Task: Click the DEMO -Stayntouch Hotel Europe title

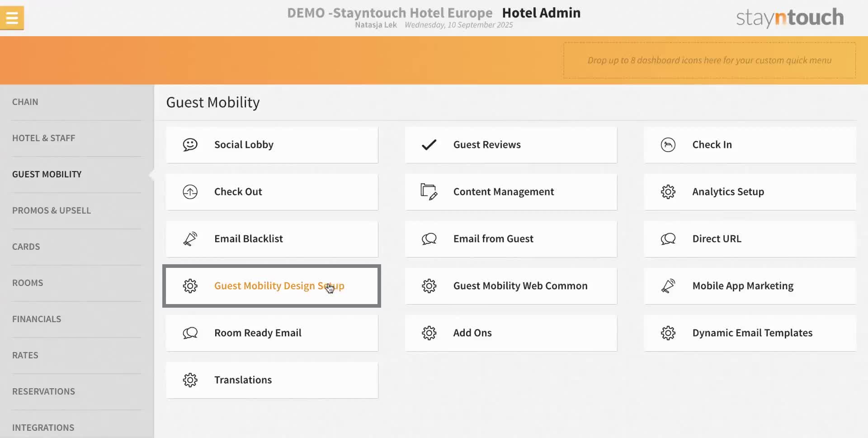Action: pyautogui.click(x=390, y=13)
